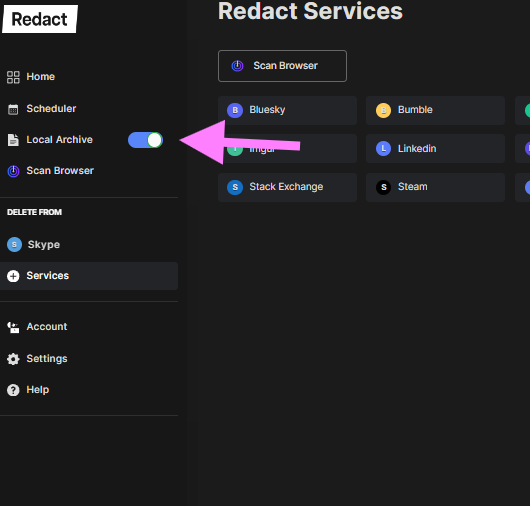Toggle the Local Archive switch

pyautogui.click(x=145, y=140)
